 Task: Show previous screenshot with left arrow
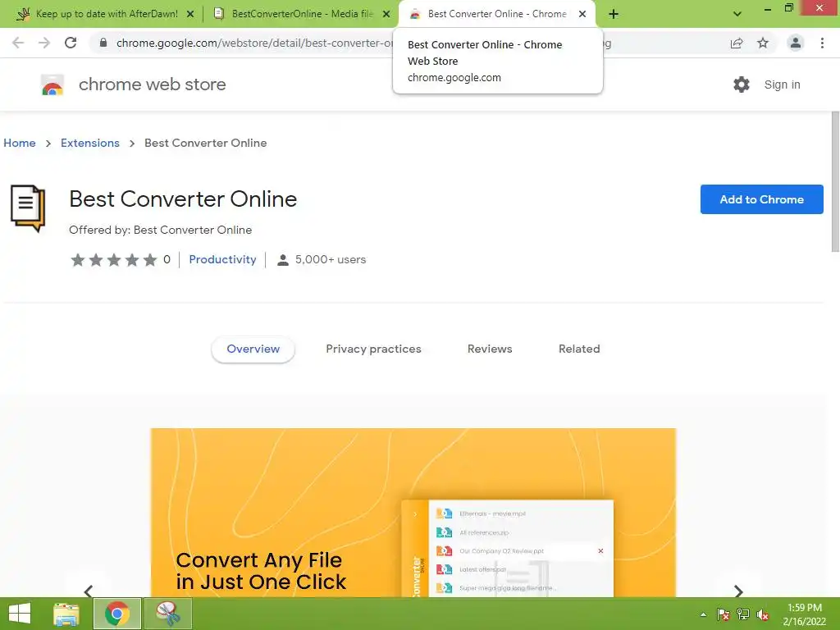point(89,591)
